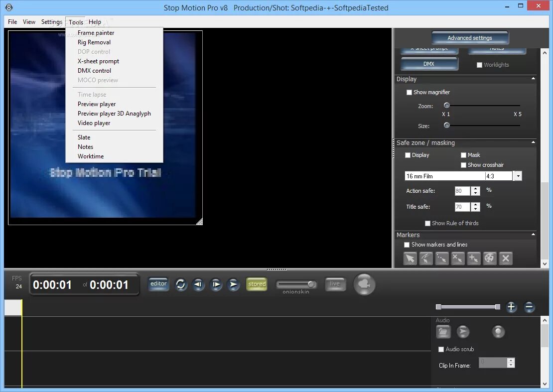553x392 pixels.
Task: Select the delete-marker cursor tool
Action: [457, 259]
